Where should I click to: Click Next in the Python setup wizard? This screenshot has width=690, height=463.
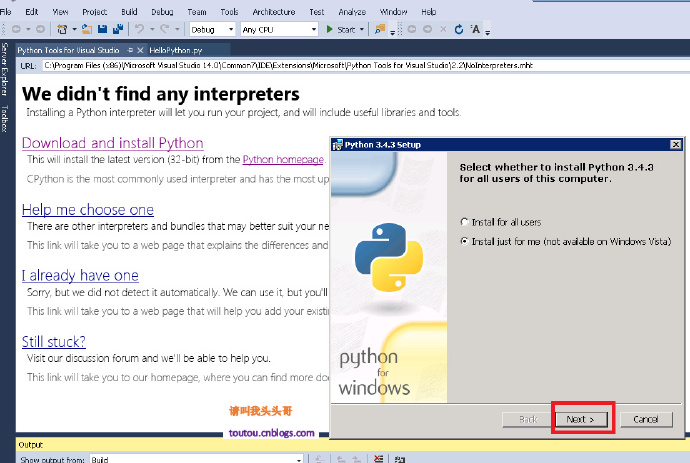point(582,419)
